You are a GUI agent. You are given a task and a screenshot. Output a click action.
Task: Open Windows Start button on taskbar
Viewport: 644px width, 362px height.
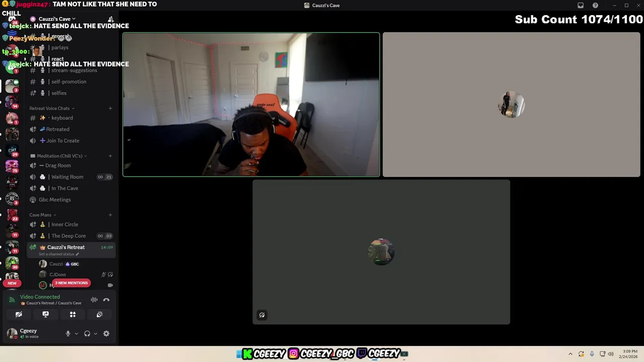239,354
